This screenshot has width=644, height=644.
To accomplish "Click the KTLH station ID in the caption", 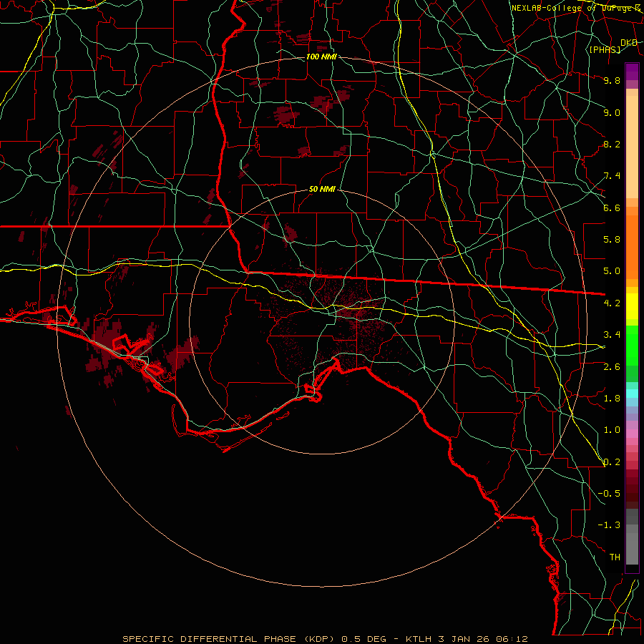I will point(419,639).
